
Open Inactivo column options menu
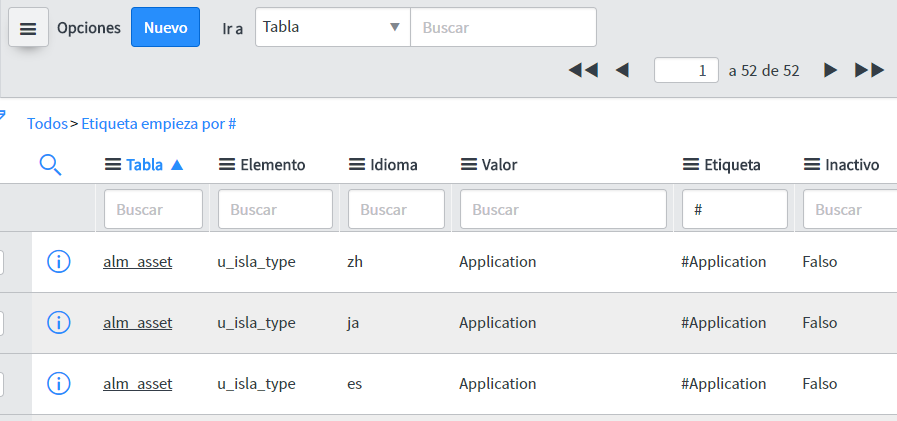[812, 165]
